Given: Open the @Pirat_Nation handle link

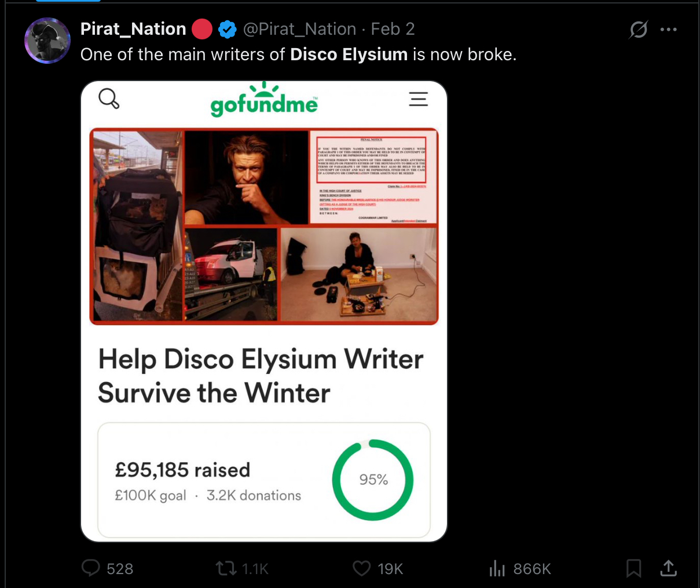Looking at the screenshot, I should pos(300,29).
